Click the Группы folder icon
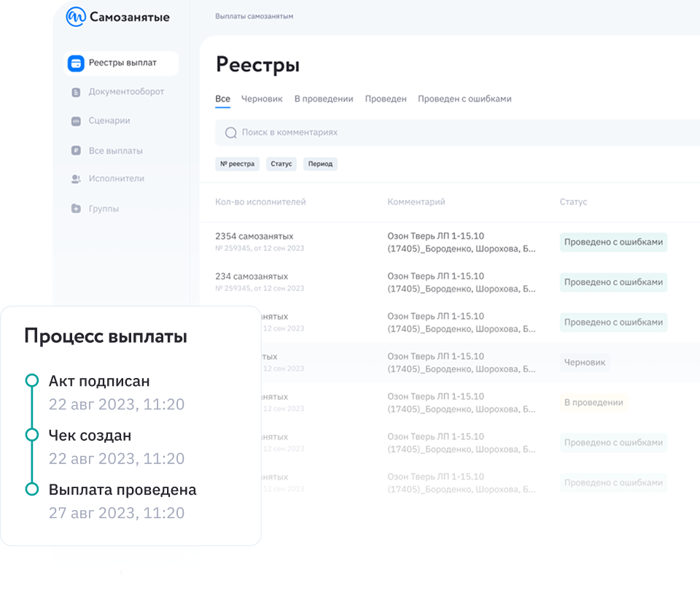Screen dimensions: 700x602 [76, 209]
